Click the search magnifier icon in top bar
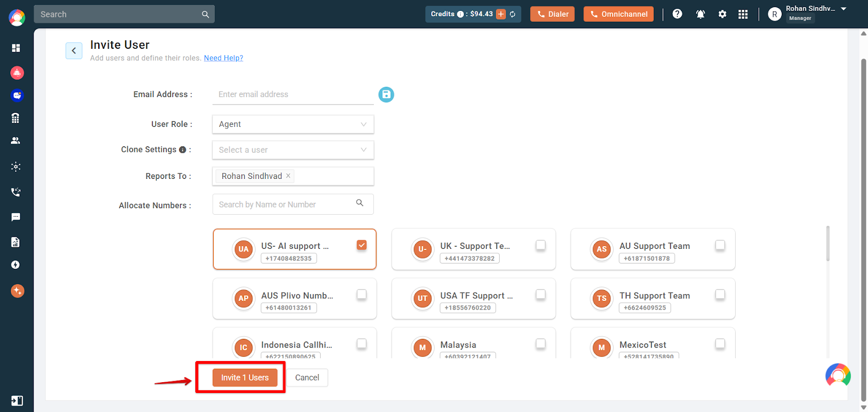 (206, 15)
